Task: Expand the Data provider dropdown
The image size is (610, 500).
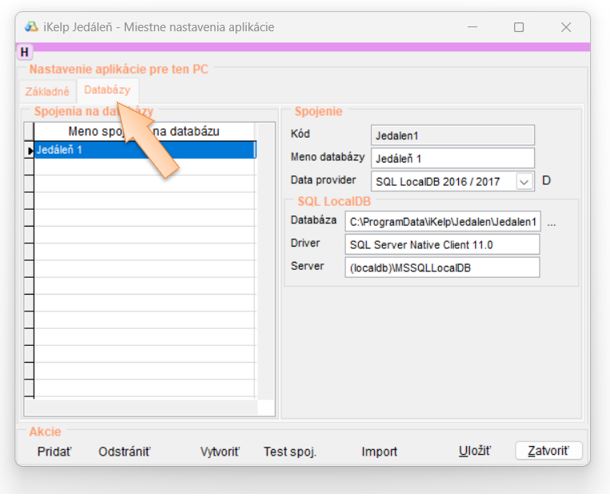Action: [524, 182]
